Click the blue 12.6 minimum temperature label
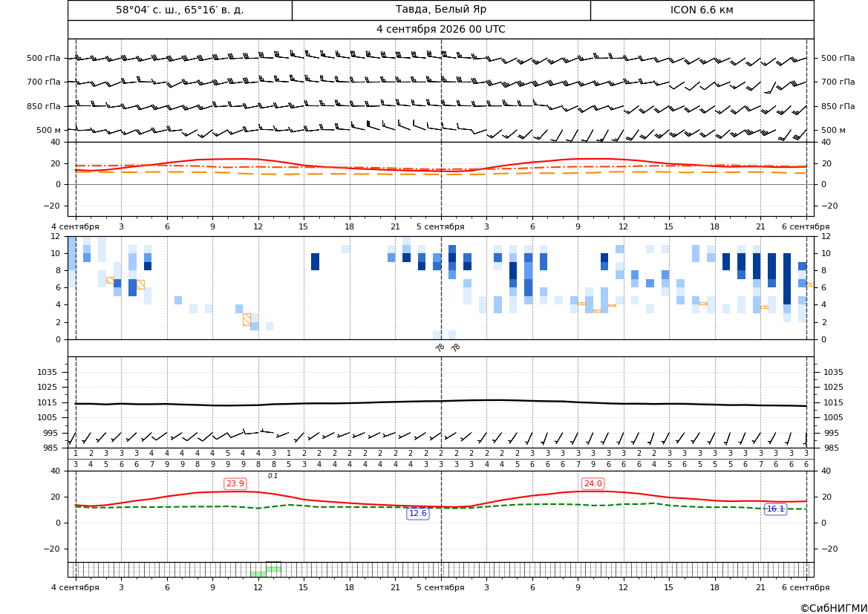868x614 pixels. [417, 513]
